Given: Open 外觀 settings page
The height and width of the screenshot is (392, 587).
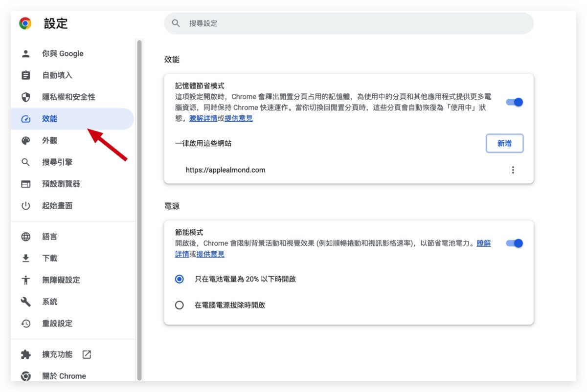Looking at the screenshot, I should [x=72, y=141].
